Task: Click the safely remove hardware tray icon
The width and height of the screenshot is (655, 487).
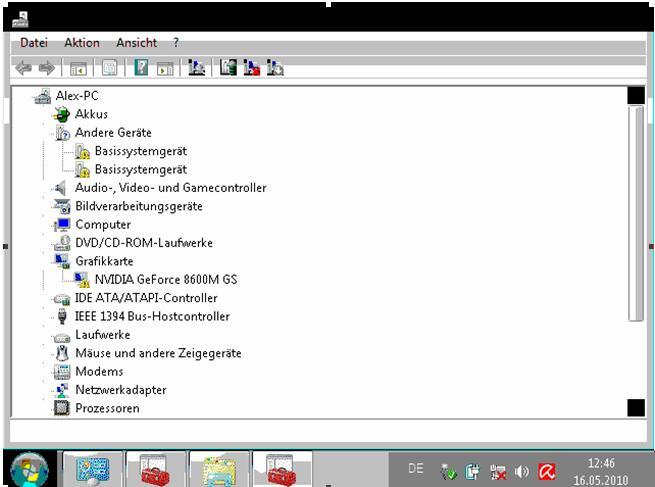Action: tap(448, 472)
